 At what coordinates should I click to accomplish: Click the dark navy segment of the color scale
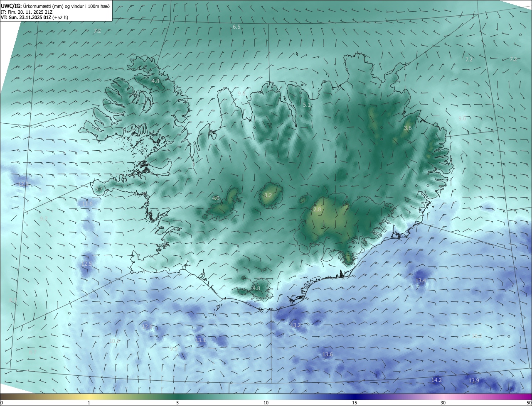coord(355,396)
